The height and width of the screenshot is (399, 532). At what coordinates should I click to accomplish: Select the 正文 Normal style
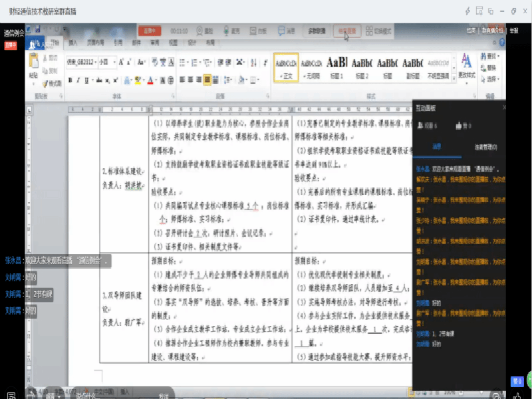pyautogui.click(x=286, y=68)
